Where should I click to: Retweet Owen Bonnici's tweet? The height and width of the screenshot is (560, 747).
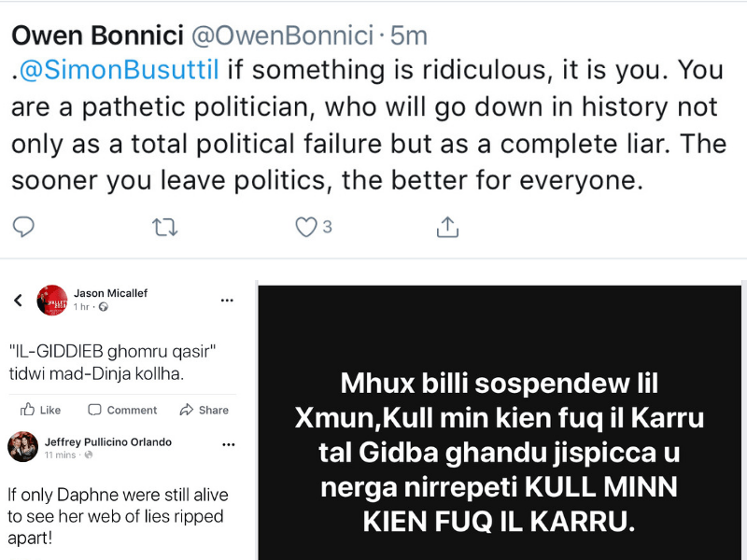pos(165,226)
